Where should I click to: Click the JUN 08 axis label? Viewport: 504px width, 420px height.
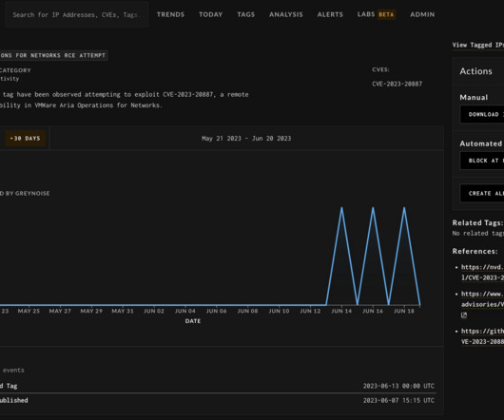tap(247, 311)
